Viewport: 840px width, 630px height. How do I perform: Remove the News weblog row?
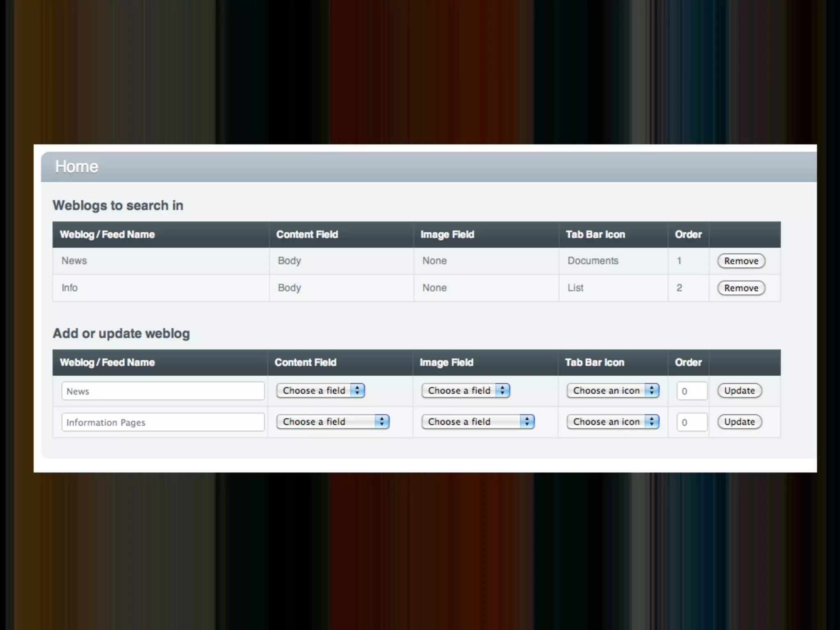(741, 261)
